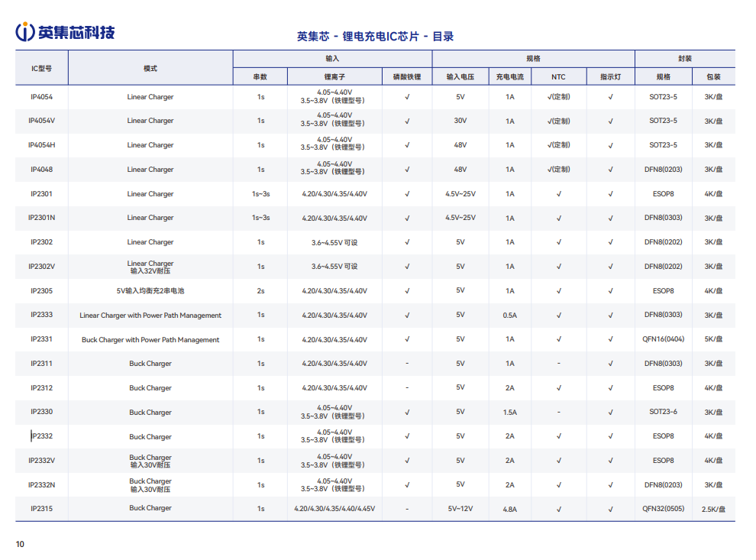
Task: Click the 2s series count of IP2305
Action: 260,291
